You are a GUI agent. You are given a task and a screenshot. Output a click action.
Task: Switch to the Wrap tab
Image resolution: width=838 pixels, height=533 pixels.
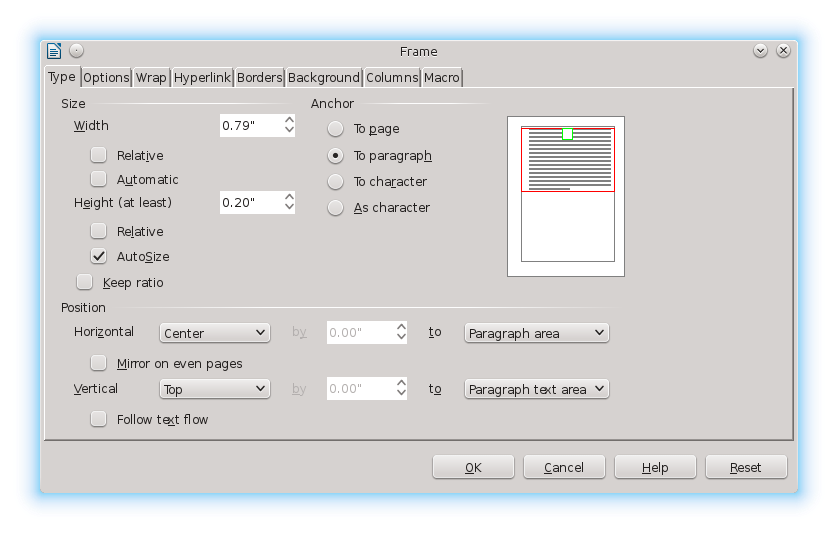(x=151, y=78)
